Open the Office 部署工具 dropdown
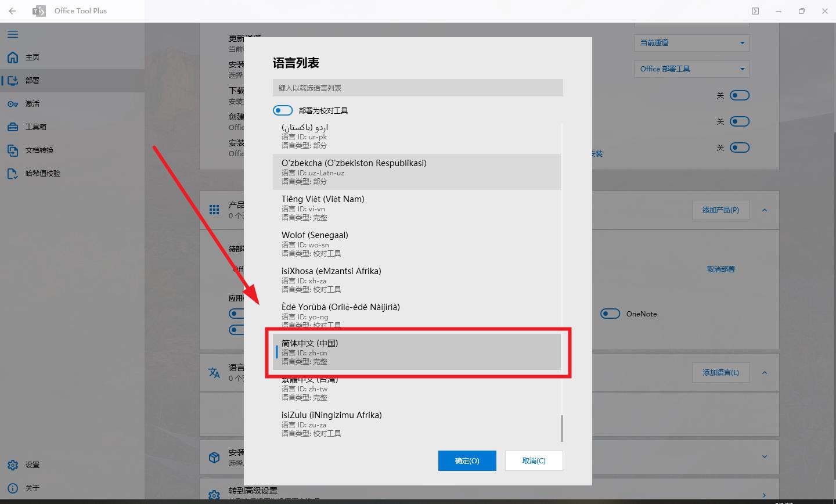The width and height of the screenshot is (836, 504). (691, 69)
